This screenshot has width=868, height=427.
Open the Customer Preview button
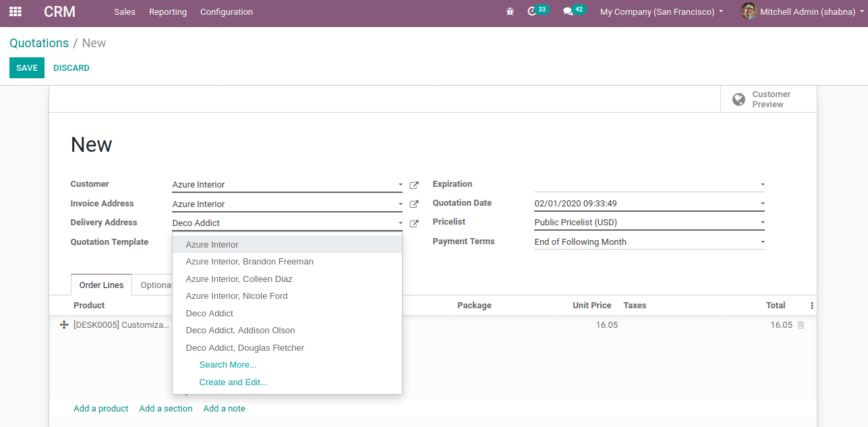coord(768,99)
